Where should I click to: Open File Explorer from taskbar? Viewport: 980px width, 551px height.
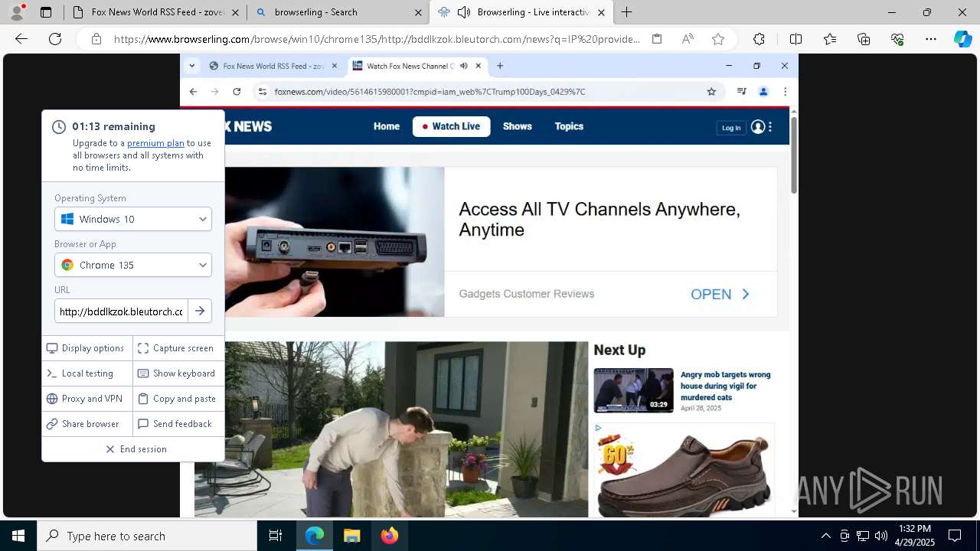pos(352,536)
